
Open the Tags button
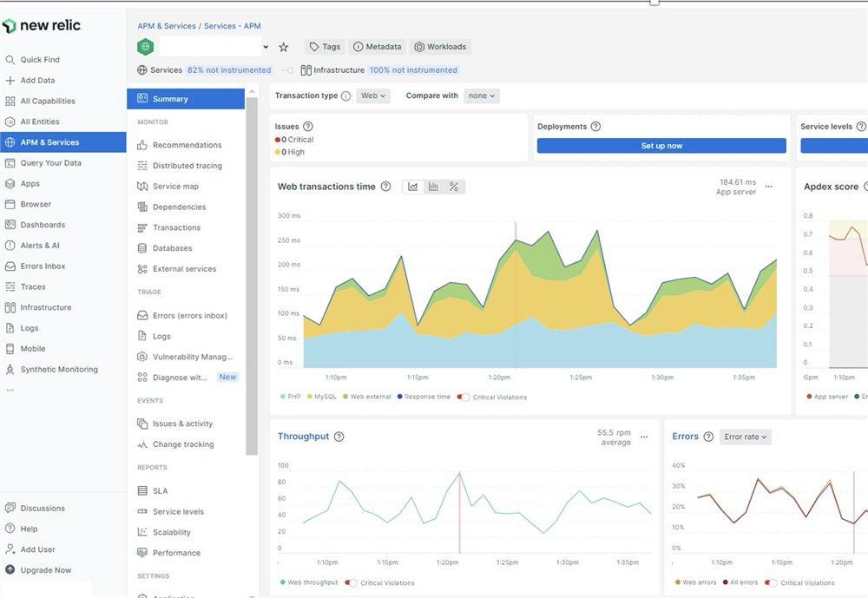(324, 47)
